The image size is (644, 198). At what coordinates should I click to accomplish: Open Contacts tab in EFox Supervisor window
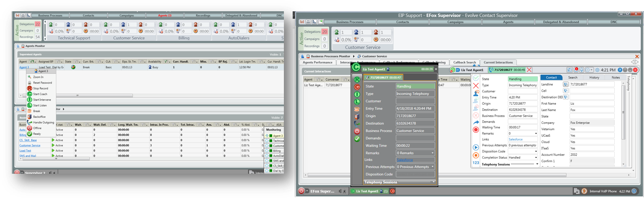pos(402,22)
